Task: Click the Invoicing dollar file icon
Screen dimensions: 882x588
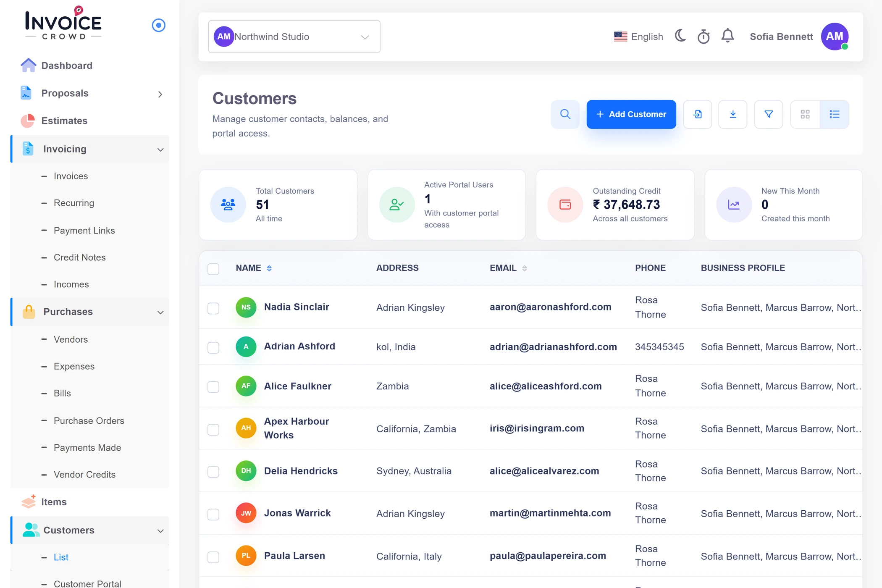Action: click(x=28, y=149)
